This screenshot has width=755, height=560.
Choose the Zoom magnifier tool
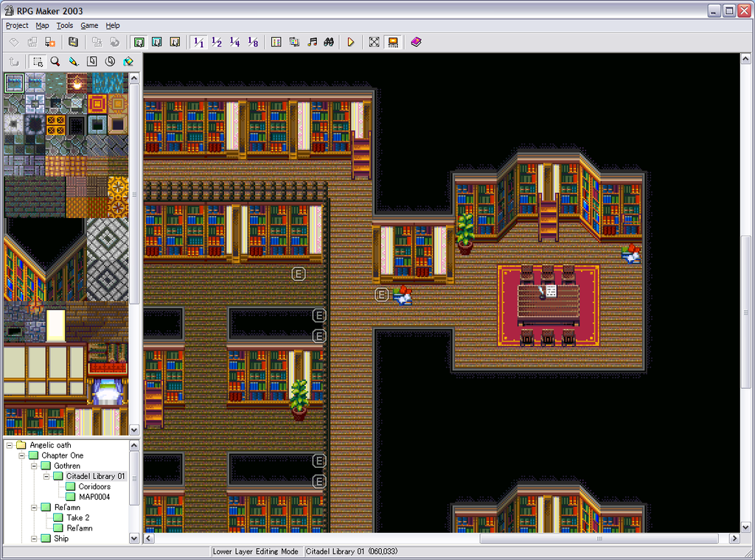click(x=55, y=62)
